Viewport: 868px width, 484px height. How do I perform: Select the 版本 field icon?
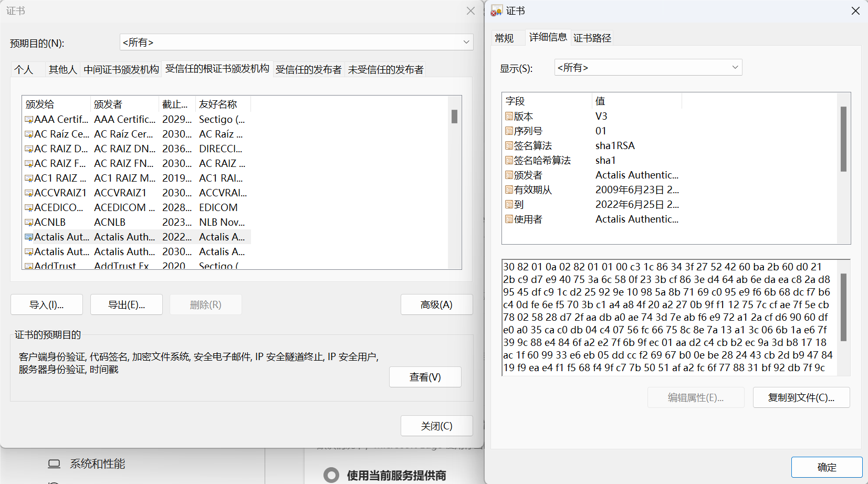coord(509,116)
